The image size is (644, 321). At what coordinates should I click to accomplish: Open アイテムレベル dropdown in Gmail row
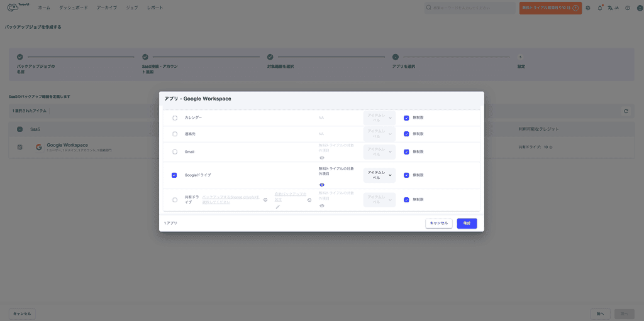[379, 152]
